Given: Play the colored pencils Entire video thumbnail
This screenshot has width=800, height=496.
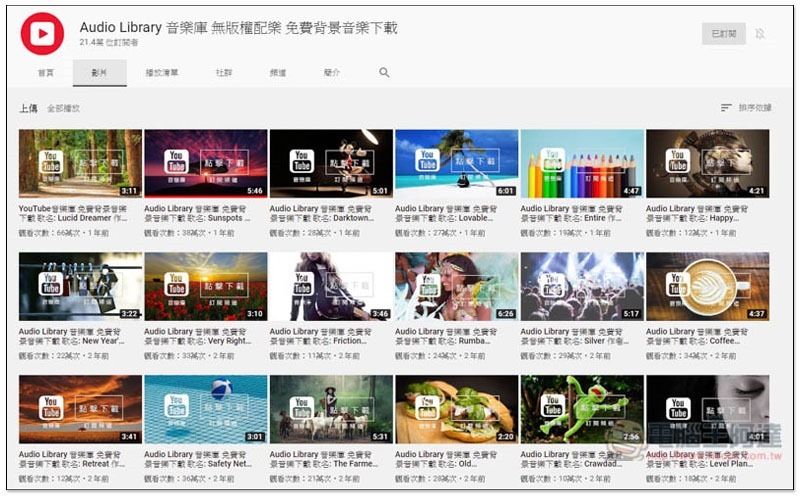Looking at the screenshot, I should tap(582, 163).
